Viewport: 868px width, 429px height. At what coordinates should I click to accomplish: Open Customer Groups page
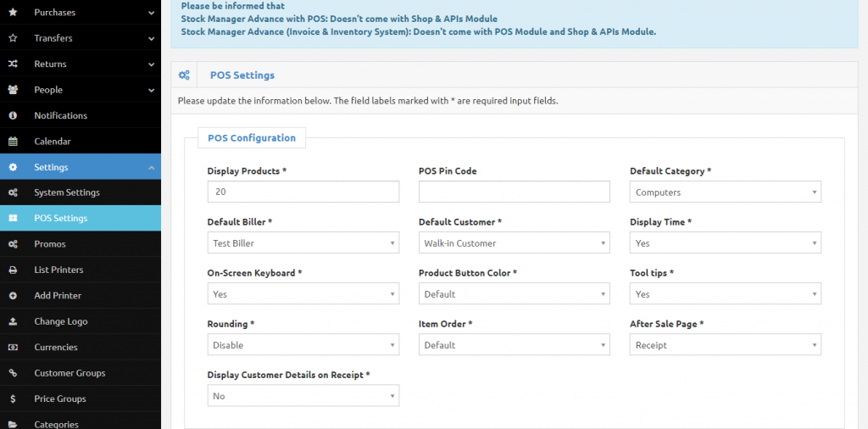coord(81,373)
